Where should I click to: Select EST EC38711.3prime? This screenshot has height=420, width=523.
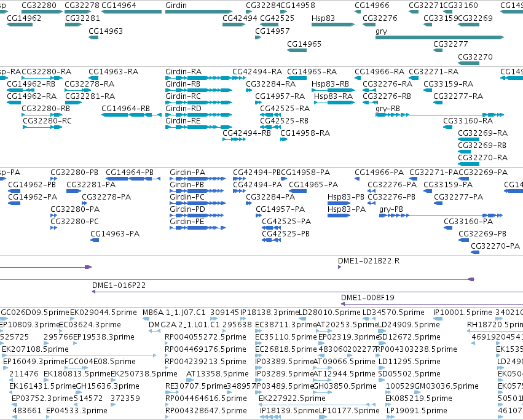286,325
